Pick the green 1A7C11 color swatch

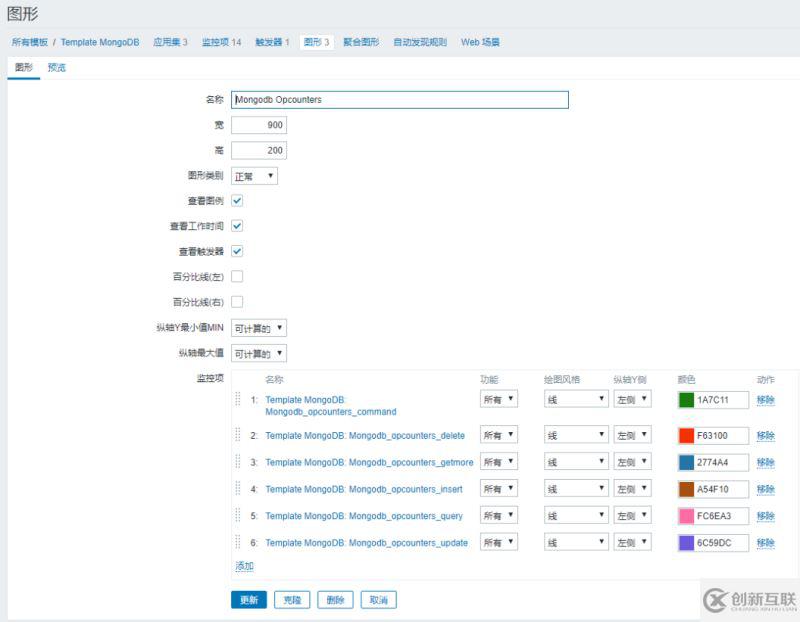point(686,400)
